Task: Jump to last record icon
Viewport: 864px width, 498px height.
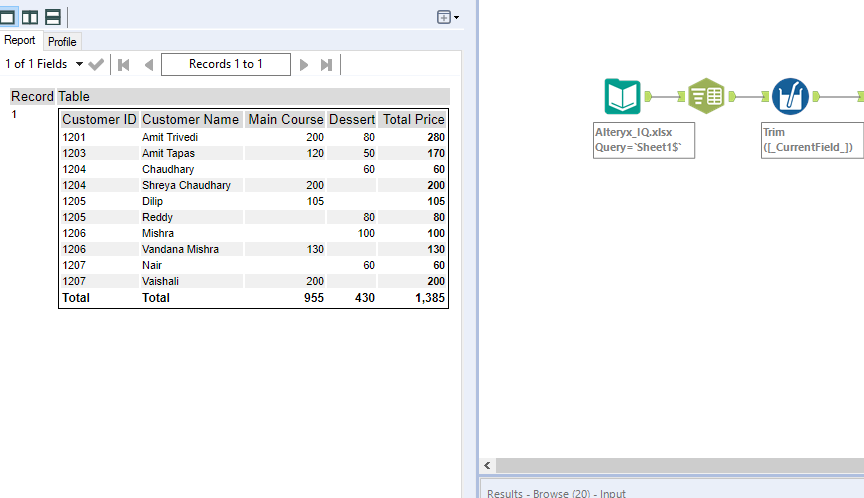Action: click(326, 65)
